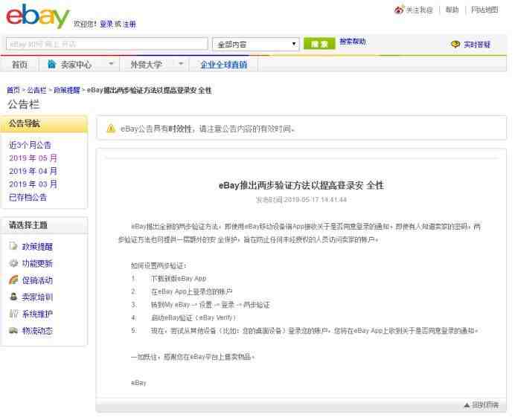Screen dimensions: 515x420
Task: Click the Weibo follow icon
Action: (398, 10)
